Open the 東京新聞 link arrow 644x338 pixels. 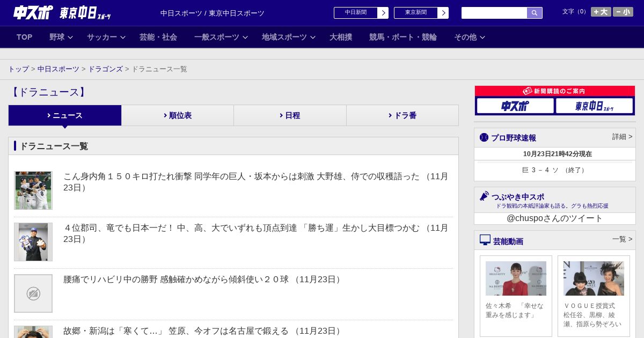443,13
